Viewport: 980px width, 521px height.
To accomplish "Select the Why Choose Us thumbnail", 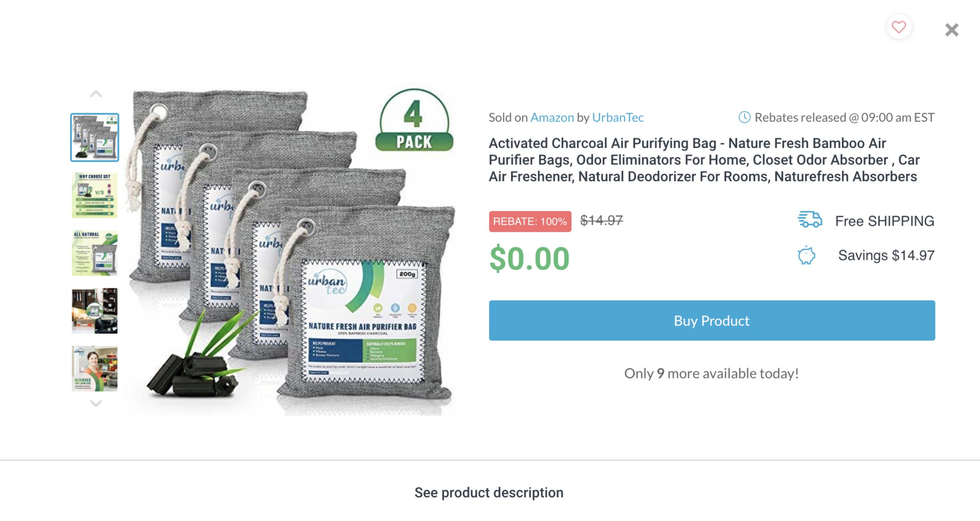I will pos(95,195).
